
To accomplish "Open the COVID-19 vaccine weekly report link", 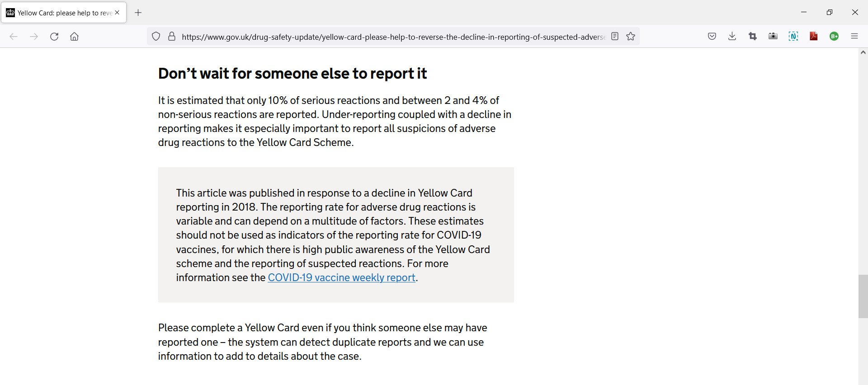I will coord(341,278).
